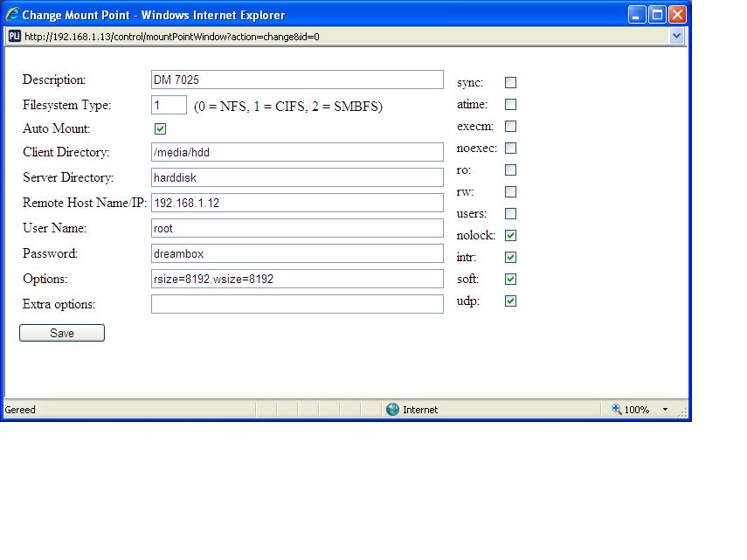Click the Internet zone label in status bar
The image size is (747, 560).
(420, 410)
